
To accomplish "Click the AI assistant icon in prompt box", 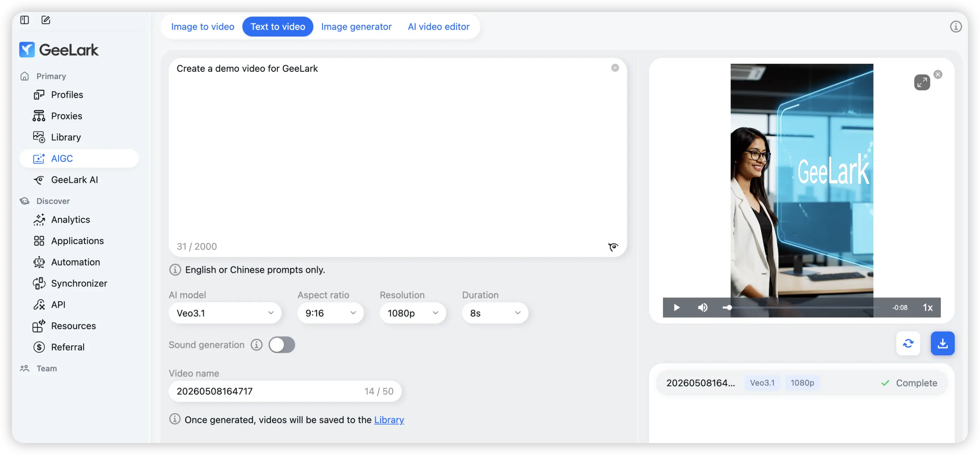I will (x=613, y=247).
